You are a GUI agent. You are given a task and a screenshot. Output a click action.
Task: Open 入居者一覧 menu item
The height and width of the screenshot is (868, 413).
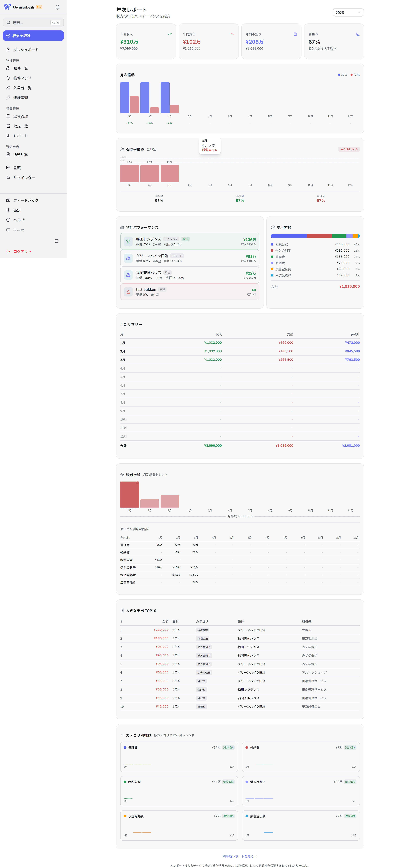click(33, 88)
